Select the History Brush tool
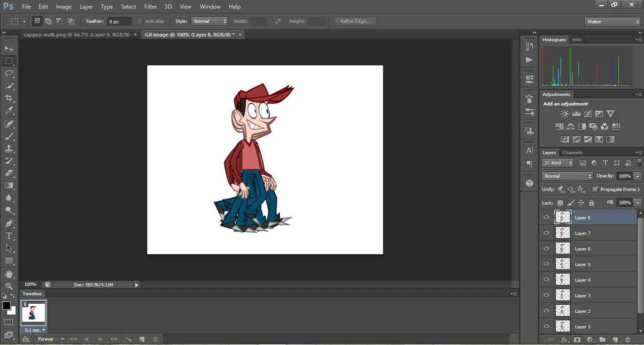This screenshot has height=345, width=644. (9, 161)
